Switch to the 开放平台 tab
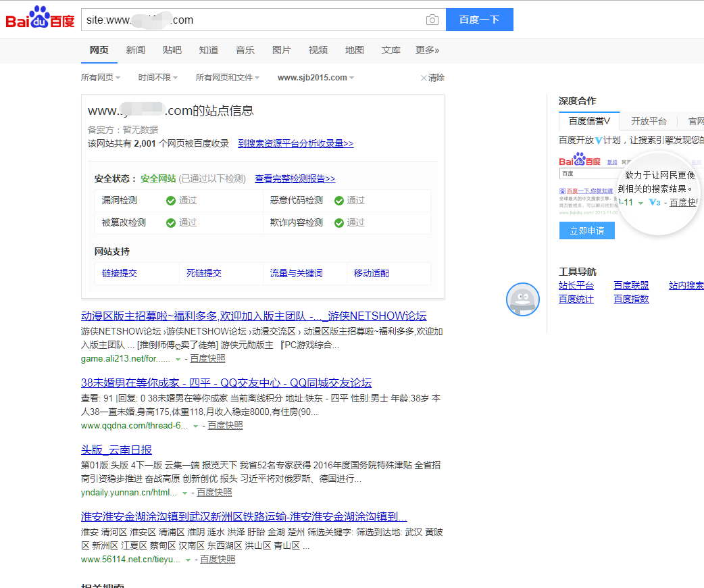Viewport: 704px width, 588px height. 649,121
